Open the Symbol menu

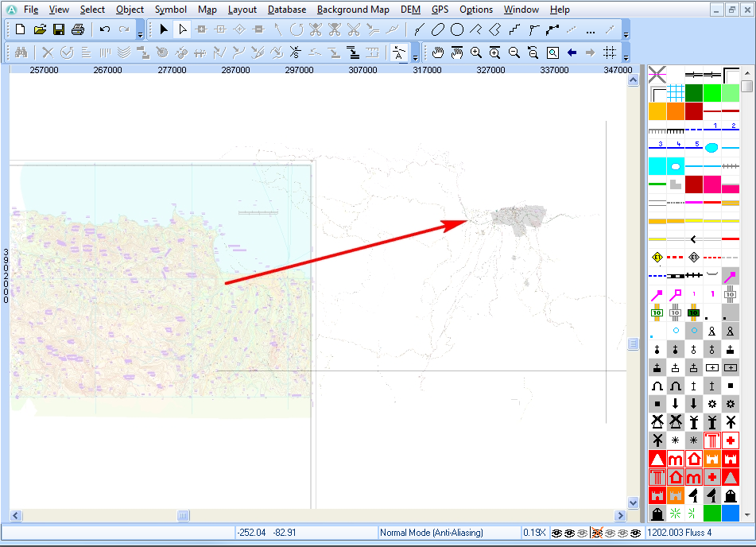(x=171, y=10)
